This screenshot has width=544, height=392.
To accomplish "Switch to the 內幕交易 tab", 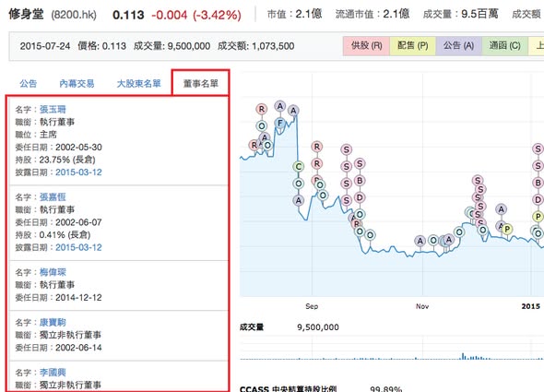I will 77,83.
